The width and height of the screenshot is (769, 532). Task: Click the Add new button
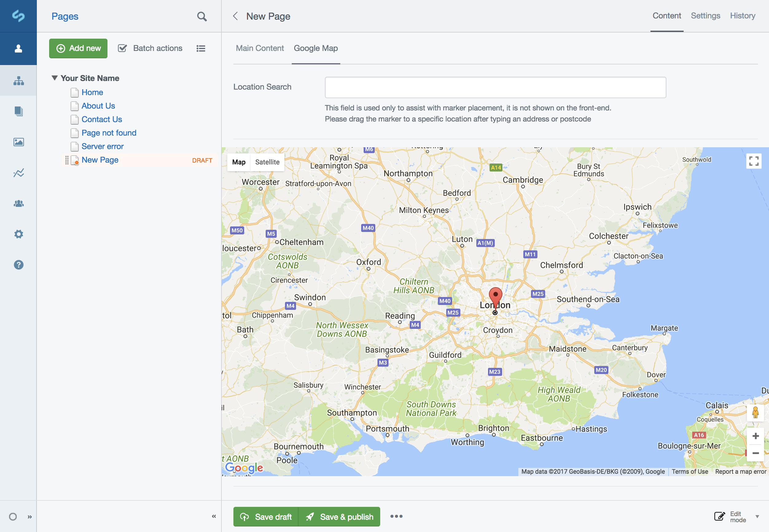(78, 48)
